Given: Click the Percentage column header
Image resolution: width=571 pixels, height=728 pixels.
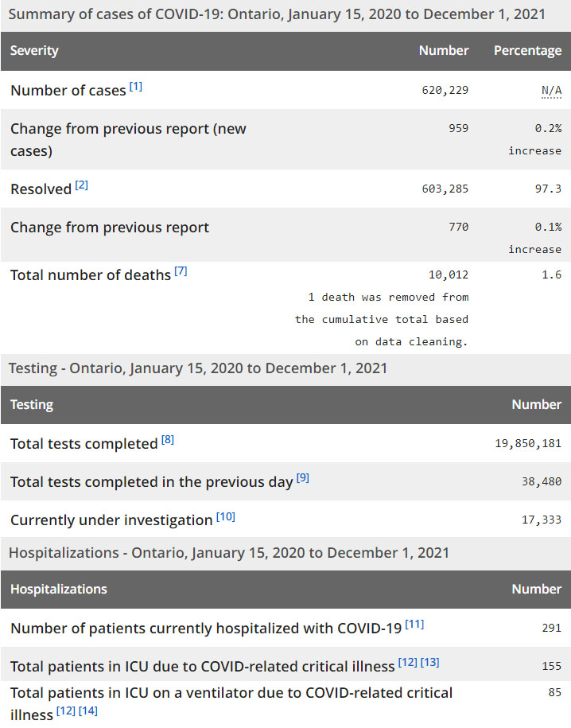Looking at the screenshot, I should (x=527, y=51).
